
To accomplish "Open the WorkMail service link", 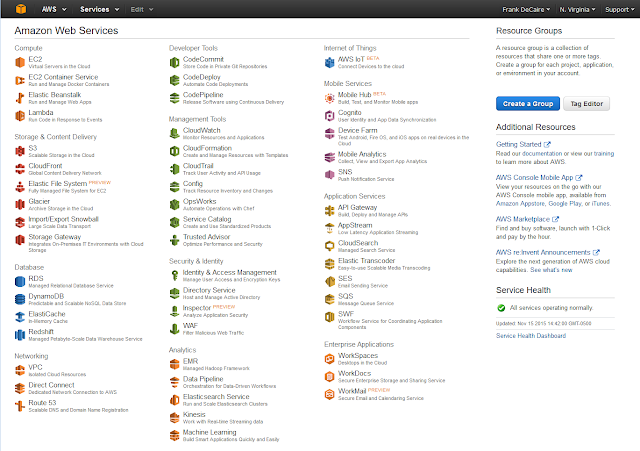I will coord(352,391).
